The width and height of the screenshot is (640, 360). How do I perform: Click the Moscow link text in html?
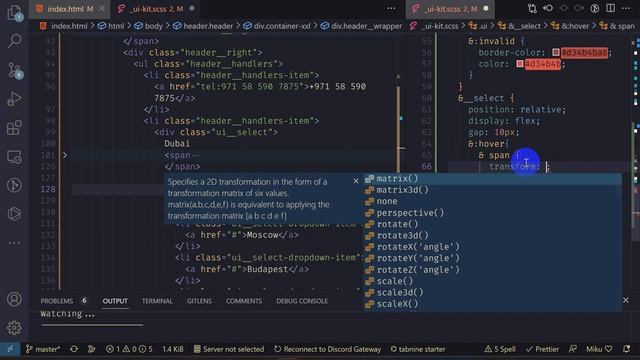pyautogui.click(x=262, y=235)
